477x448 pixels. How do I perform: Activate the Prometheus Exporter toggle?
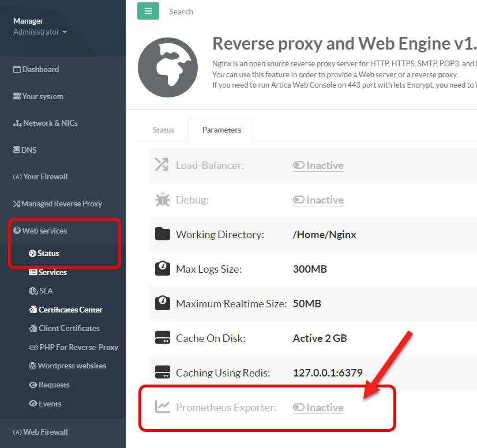click(x=318, y=408)
